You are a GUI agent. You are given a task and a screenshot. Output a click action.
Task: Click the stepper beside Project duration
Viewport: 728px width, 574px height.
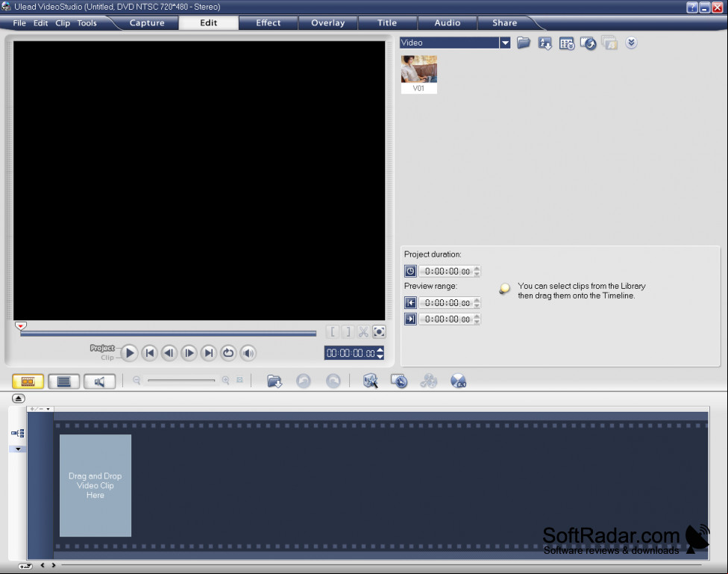477,271
